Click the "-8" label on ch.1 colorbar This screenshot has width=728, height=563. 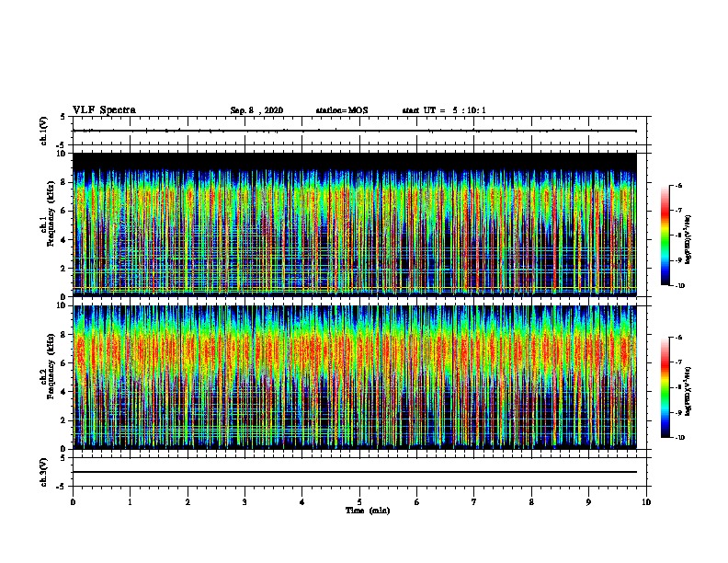click(678, 236)
